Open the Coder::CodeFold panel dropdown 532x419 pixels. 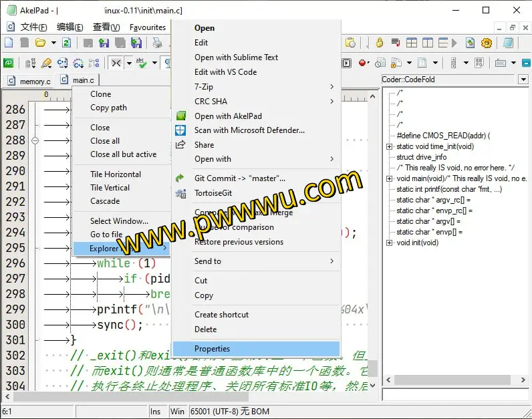tap(523, 80)
